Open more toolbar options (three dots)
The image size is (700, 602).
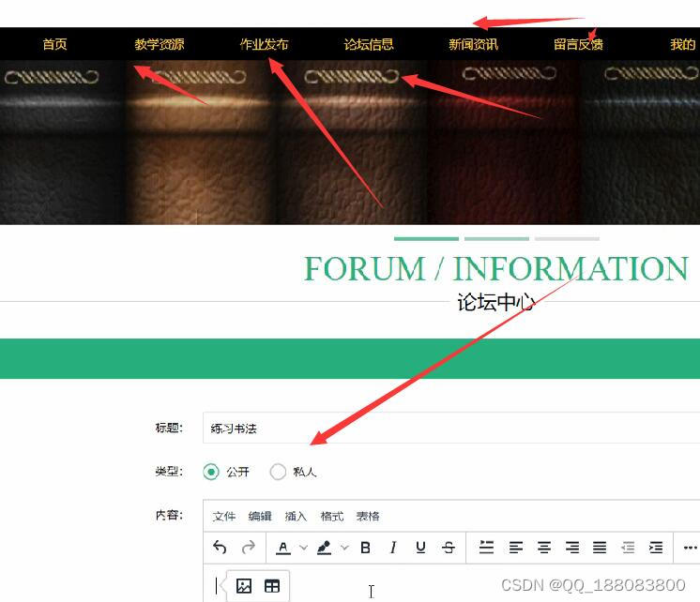tap(691, 548)
